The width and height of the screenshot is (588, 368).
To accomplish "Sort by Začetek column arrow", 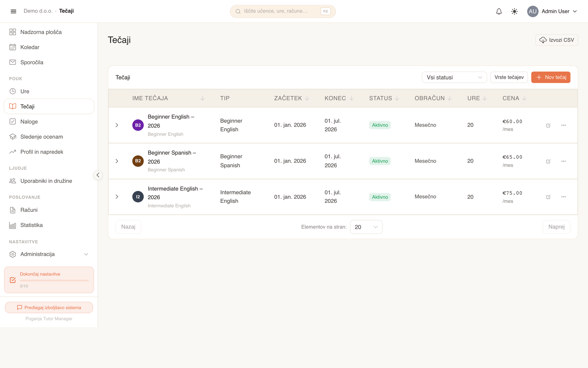I will point(307,98).
